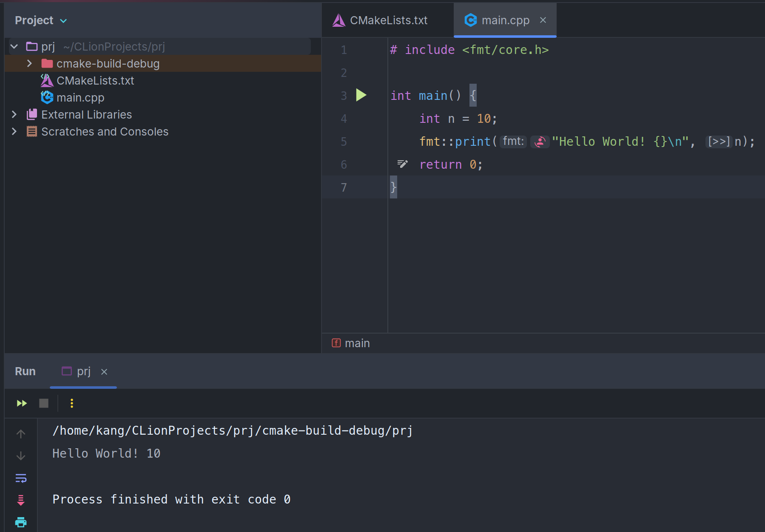
Task: Click 'Process finished with exit code 0'
Action: 172,499
